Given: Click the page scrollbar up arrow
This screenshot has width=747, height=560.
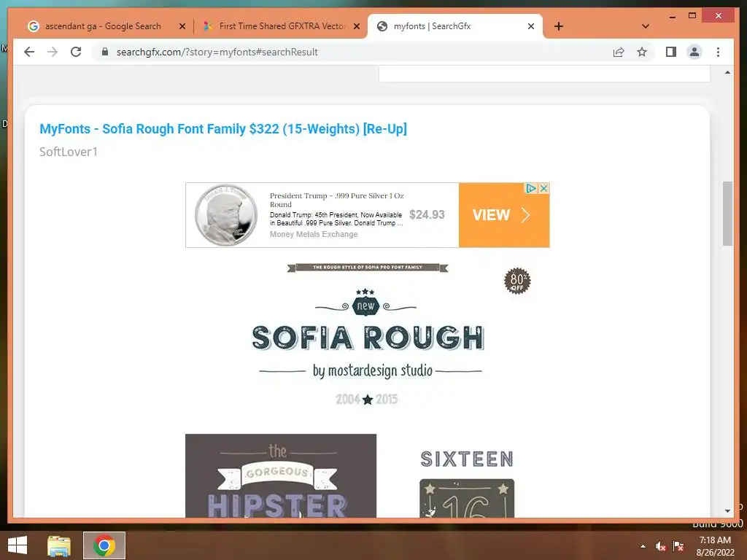Looking at the screenshot, I should pyautogui.click(x=727, y=73).
